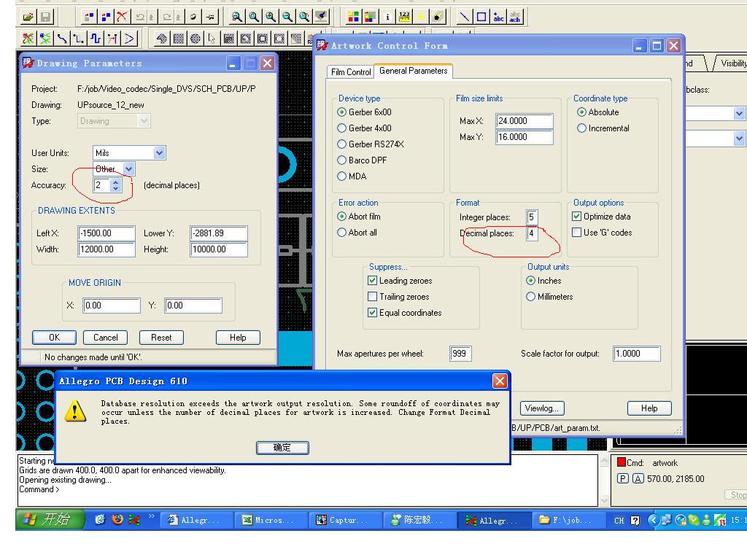This screenshot has height=560, width=747.
Task: Choose Incremental coordinate type
Action: click(x=603, y=128)
